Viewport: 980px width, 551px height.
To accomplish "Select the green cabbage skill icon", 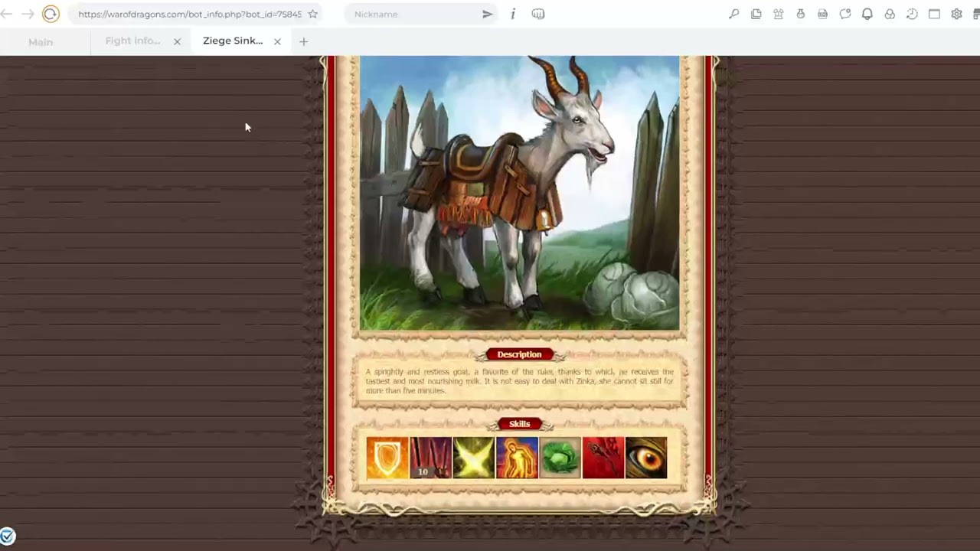I will (x=560, y=458).
